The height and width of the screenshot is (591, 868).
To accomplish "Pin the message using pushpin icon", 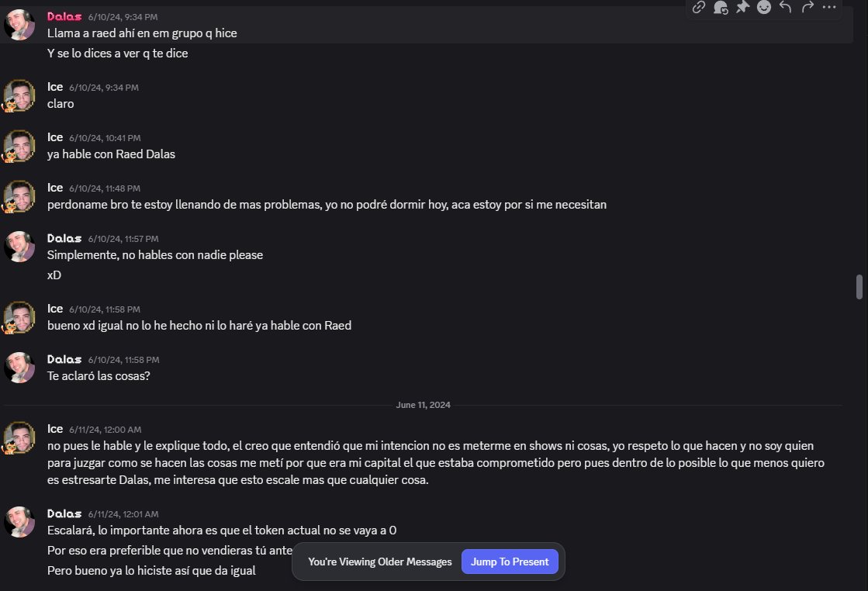I will [742, 7].
